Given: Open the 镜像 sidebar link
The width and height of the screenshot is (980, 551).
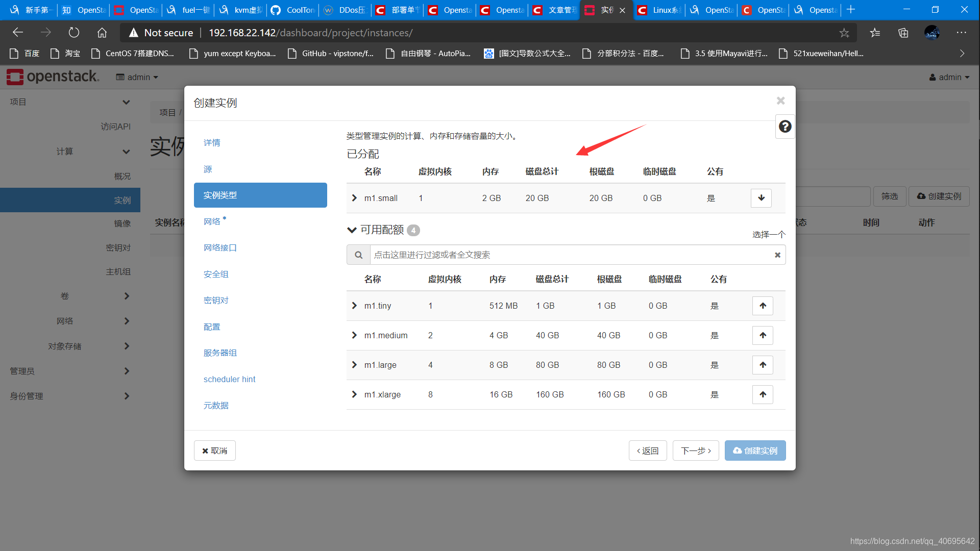Looking at the screenshot, I should click(x=122, y=223).
